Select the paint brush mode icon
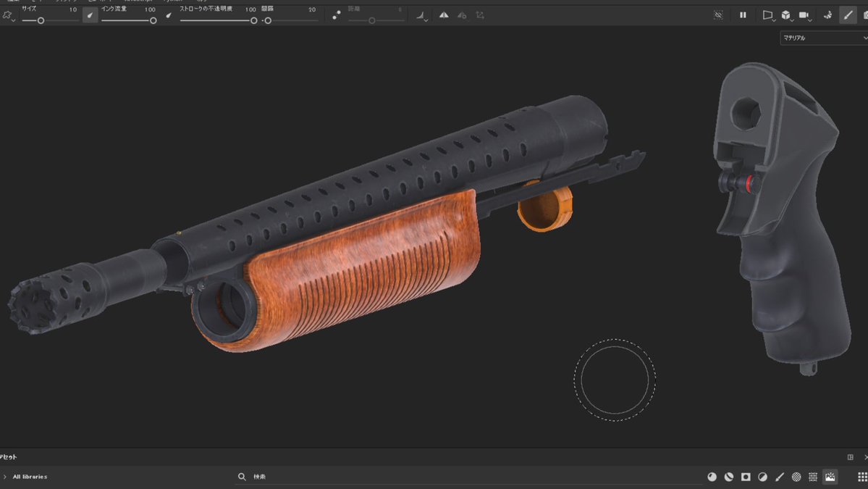Screen dimensions: 868x489 [848, 15]
